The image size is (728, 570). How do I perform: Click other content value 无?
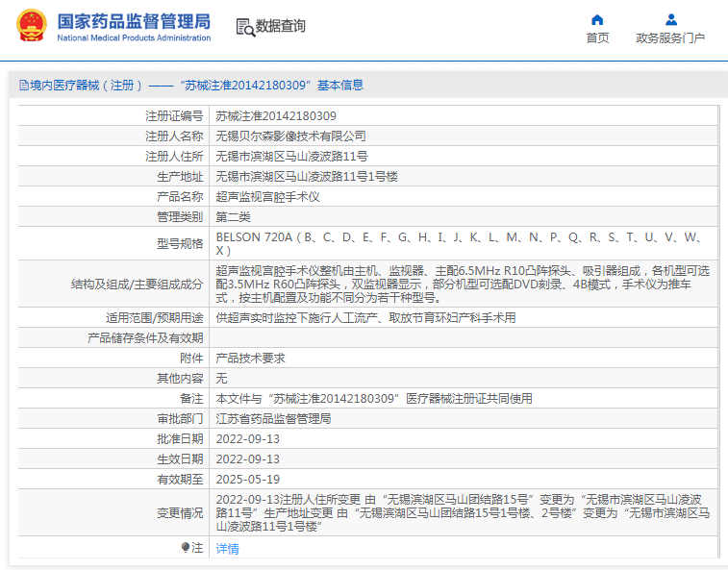coord(221,379)
